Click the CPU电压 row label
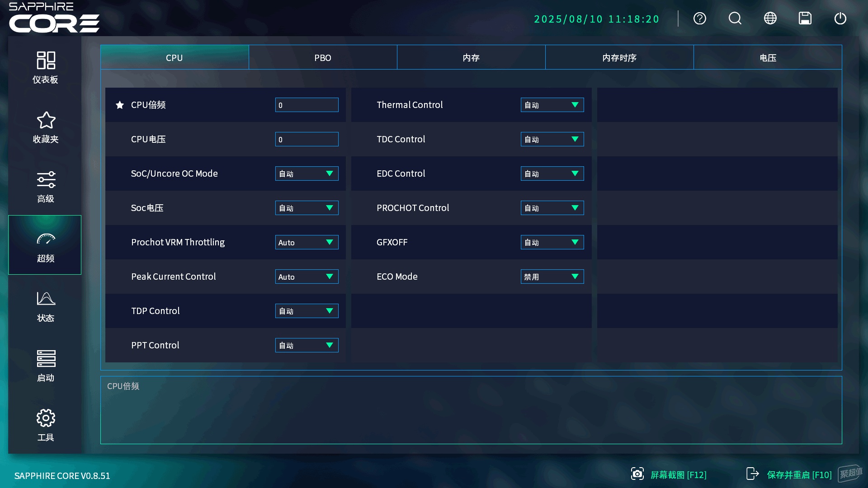The width and height of the screenshot is (868, 488). pos(148,139)
